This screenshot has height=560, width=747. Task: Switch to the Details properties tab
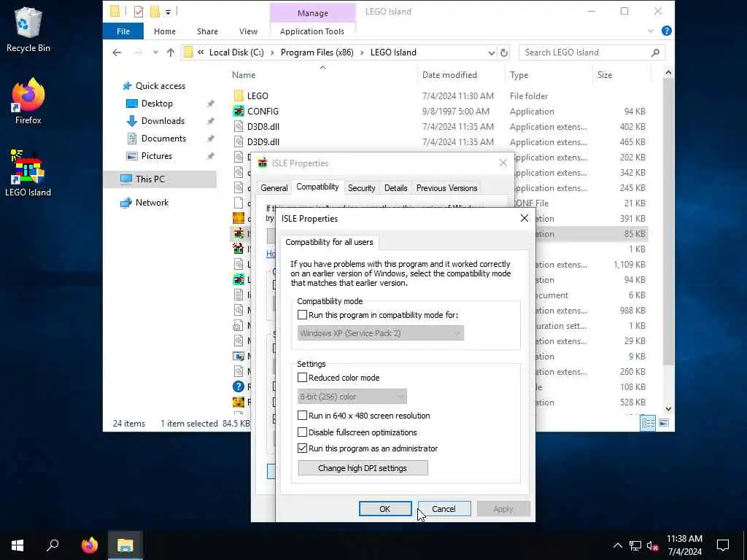click(395, 188)
